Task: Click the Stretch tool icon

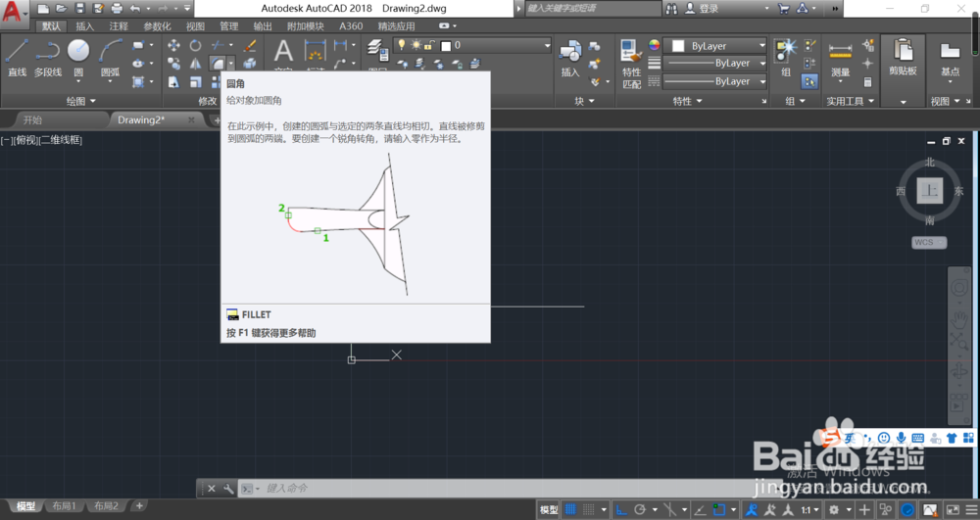Action: tap(173, 82)
